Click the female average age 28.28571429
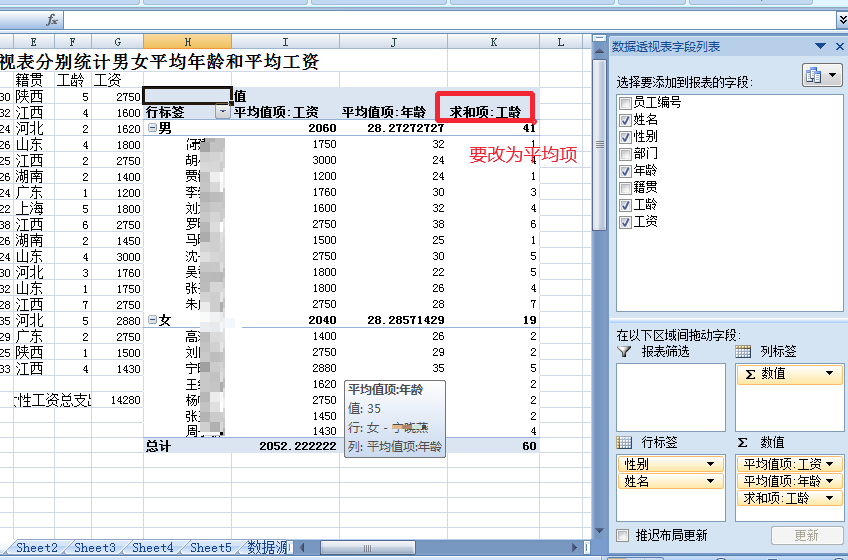The width and height of the screenshot is (848, 560). coord(406,320)
